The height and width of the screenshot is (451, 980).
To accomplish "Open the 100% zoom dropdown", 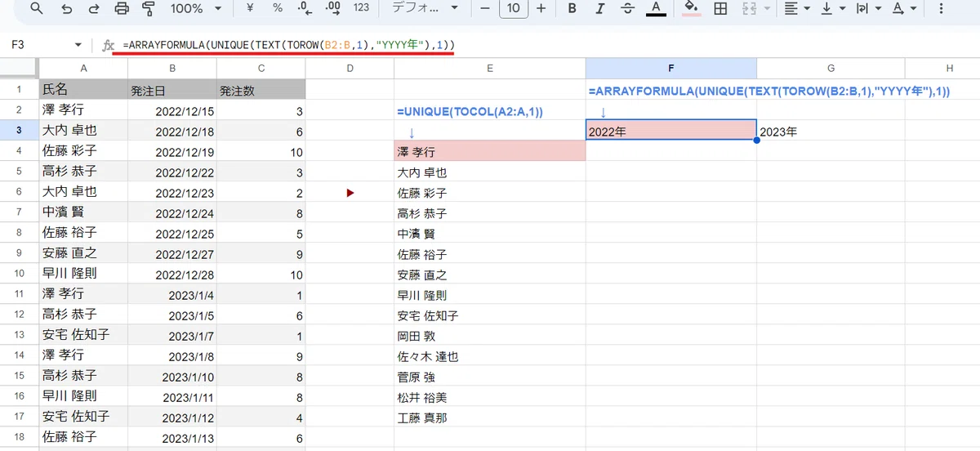I will tap(196, 9).
